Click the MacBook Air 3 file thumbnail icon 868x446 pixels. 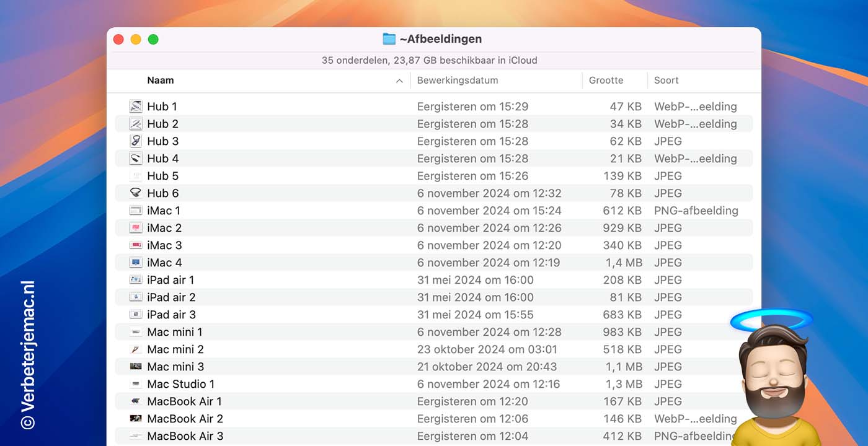tap(136, 436)
